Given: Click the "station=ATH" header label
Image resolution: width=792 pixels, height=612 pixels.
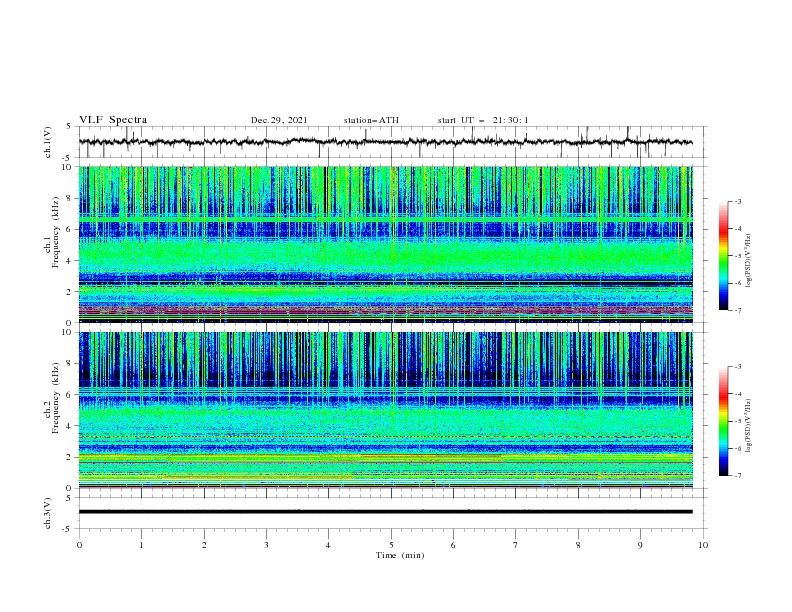Looking at the screenshot, I should (x=371, y=120).
